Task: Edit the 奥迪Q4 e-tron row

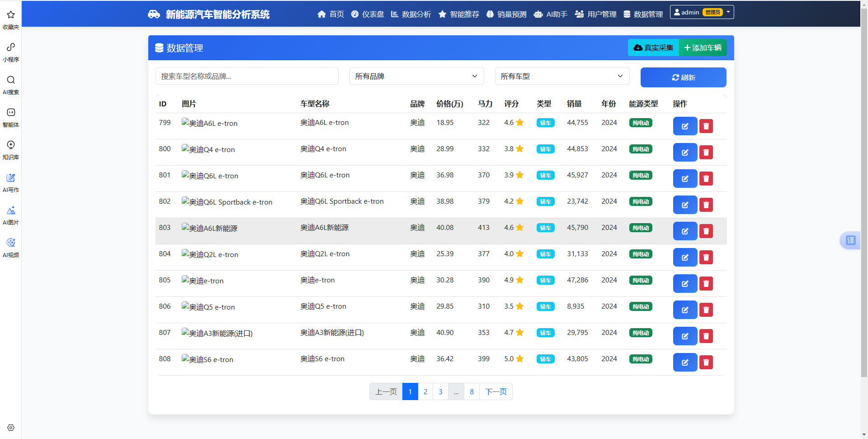Action: click(x=685, y=153)
